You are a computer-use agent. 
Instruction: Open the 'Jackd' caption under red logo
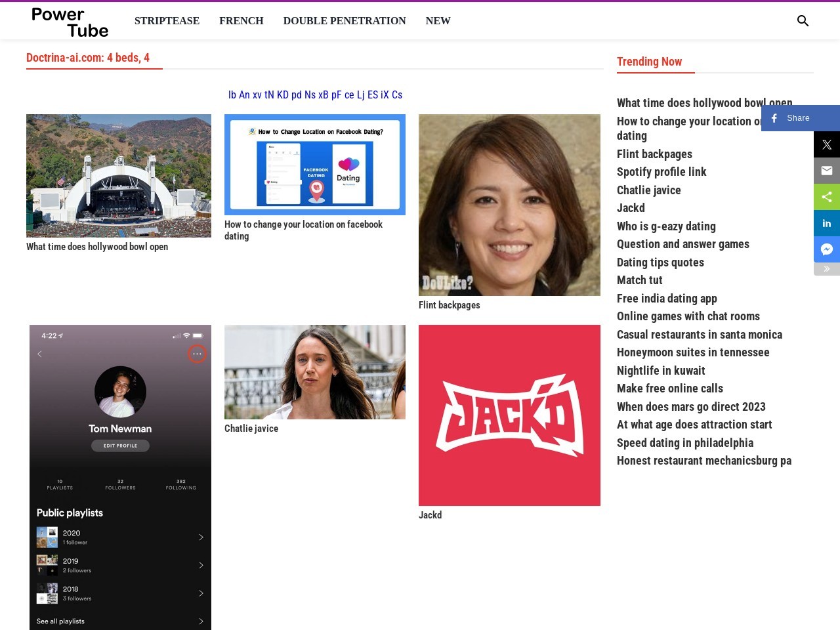tap(430, 515)
